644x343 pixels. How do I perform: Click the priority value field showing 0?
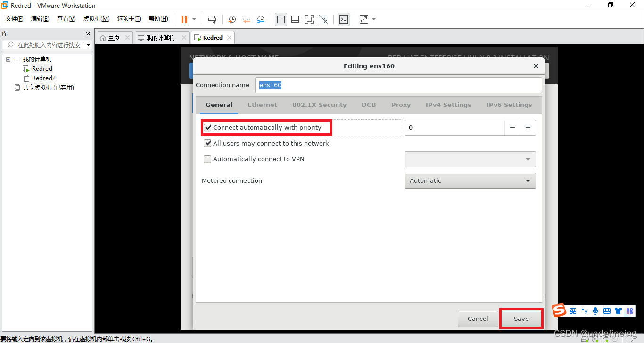(x=454, y=128)
